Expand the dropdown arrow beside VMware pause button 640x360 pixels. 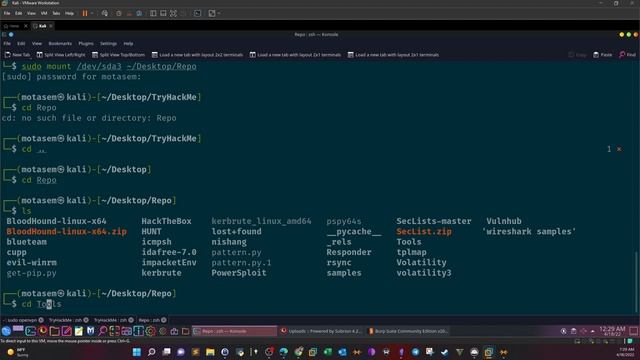click(92, 13)
